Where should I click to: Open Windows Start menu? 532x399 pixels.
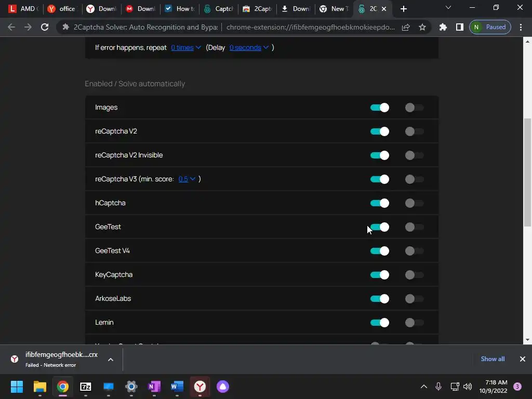[17, 387]
